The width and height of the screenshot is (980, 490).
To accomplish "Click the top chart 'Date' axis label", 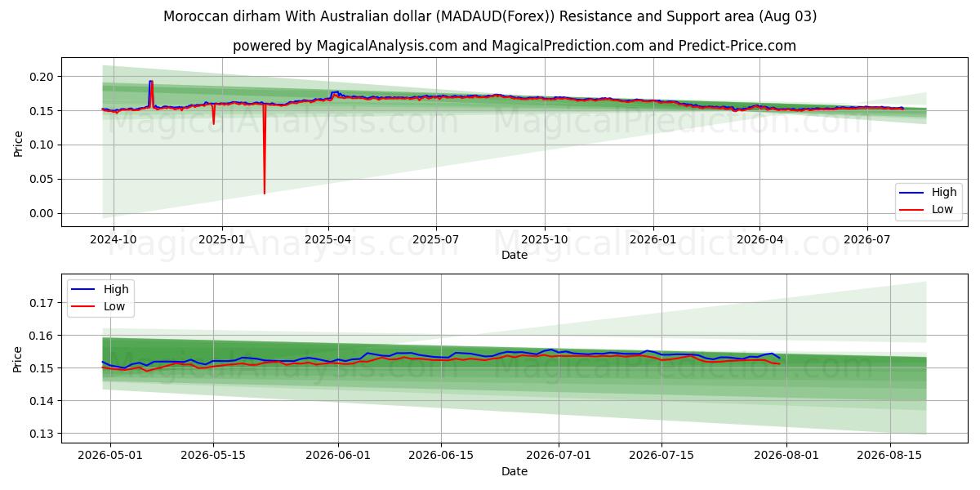I will (514, 255).
